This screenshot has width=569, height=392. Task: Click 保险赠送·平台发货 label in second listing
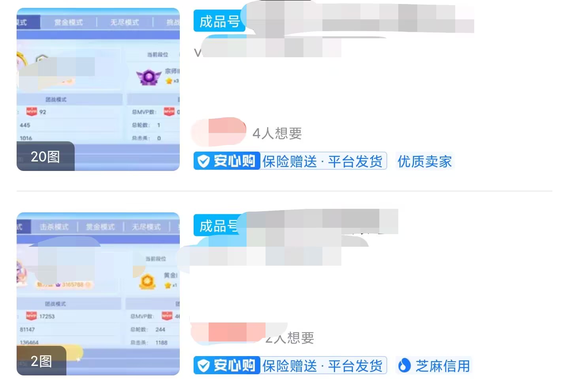pyautogui.click(x=322, y=366)
